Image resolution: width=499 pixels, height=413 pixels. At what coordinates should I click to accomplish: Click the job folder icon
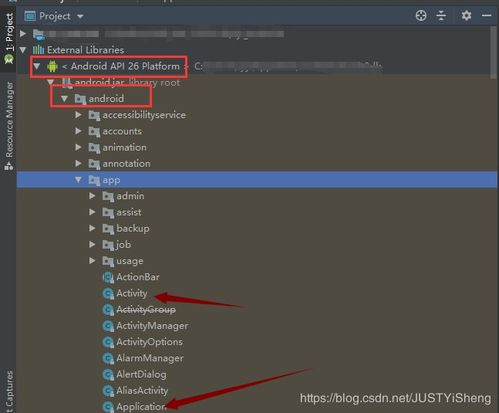108,245
